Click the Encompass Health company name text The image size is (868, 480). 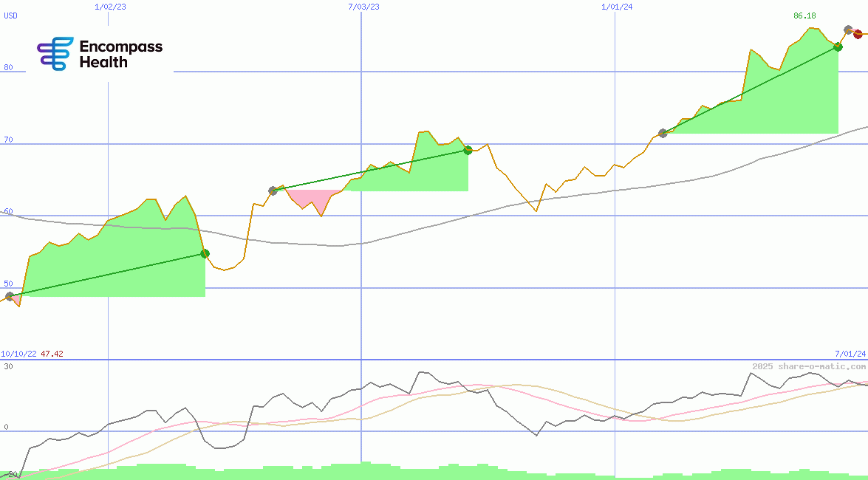(120, 55)
